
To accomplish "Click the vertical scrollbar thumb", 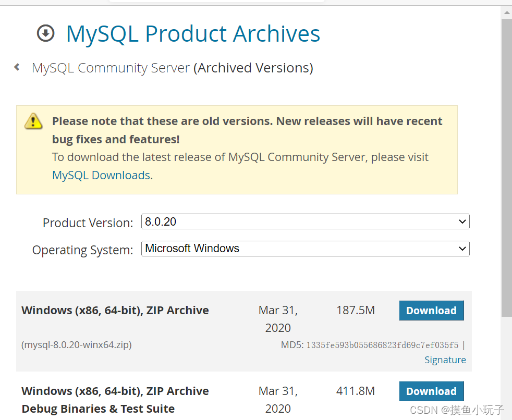I will [x=506, y=167].
